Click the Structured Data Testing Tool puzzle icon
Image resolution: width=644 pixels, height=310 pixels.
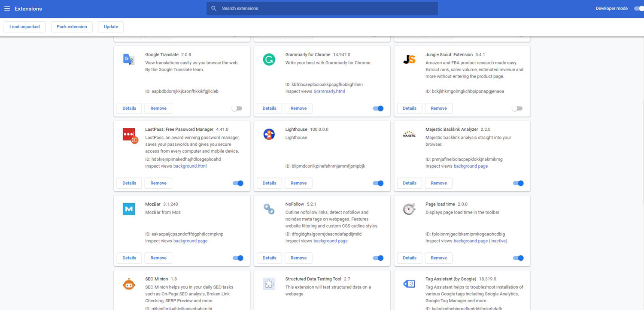269,284
